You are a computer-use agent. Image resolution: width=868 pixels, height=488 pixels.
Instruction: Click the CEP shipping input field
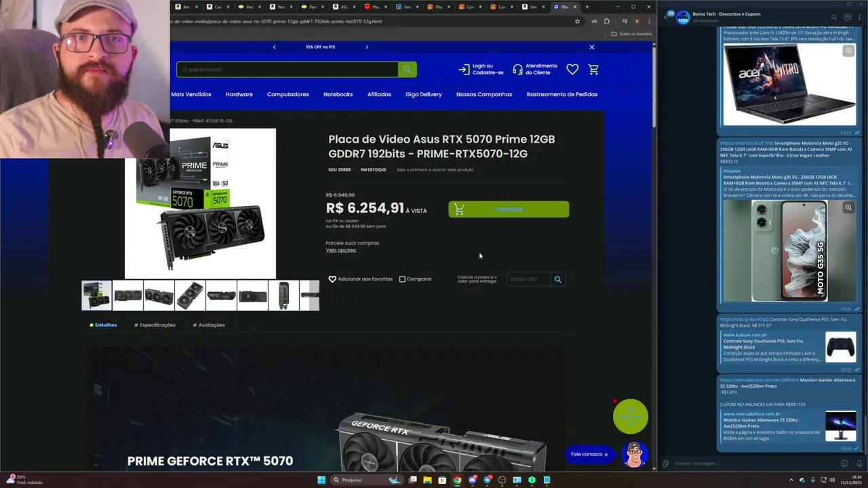coord(528,279)
